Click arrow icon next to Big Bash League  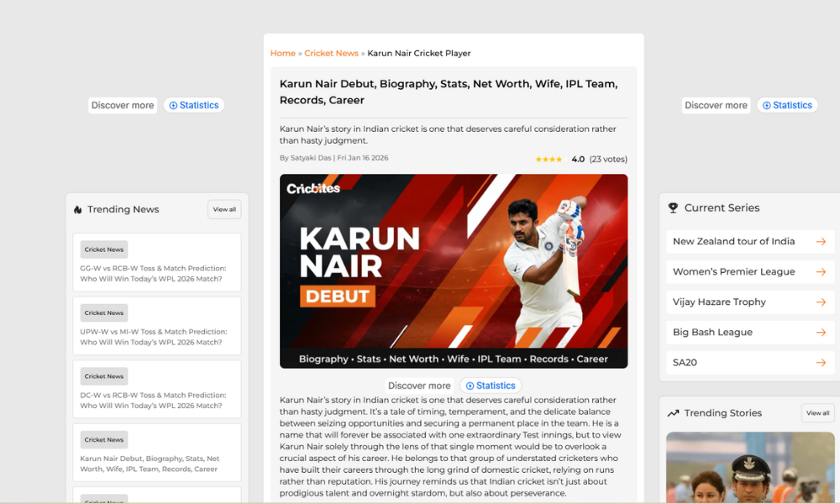(821, 333)
